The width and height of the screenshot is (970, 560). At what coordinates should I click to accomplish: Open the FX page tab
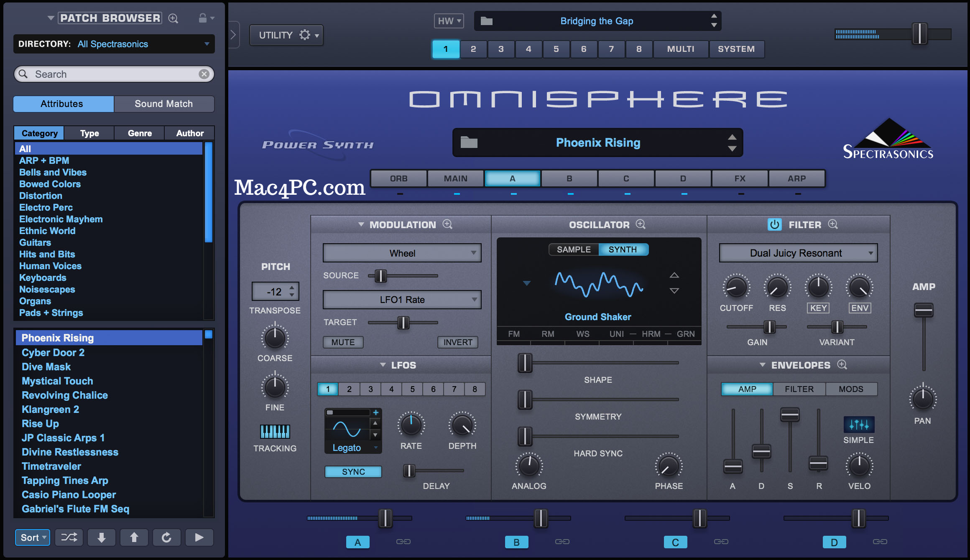tap(740, 178)
